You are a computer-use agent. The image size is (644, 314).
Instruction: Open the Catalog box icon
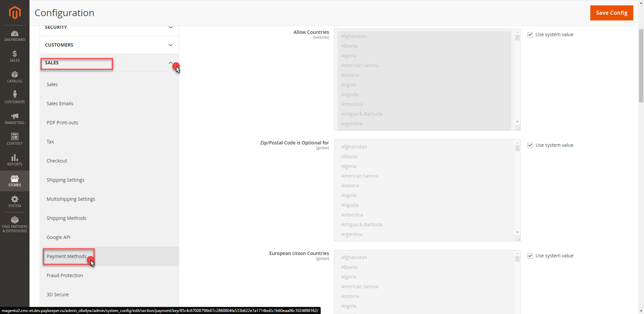coord(15,77)
